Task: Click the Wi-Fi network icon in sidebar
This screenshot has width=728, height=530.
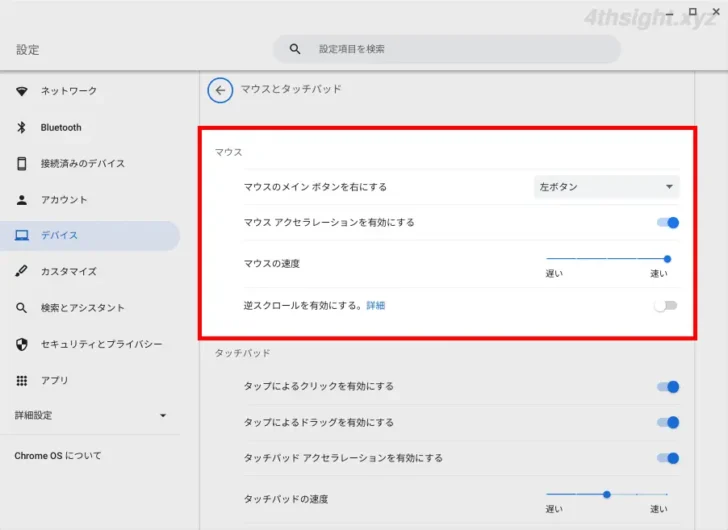Action: click(21, 91)
